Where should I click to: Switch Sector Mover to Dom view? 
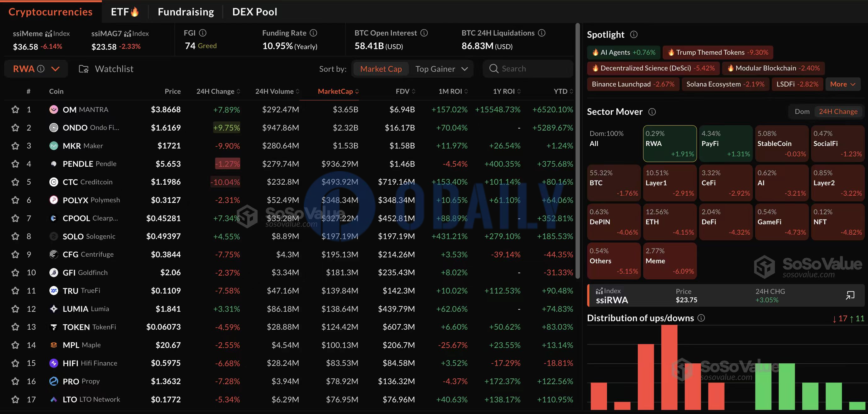(x=802, y=112)
